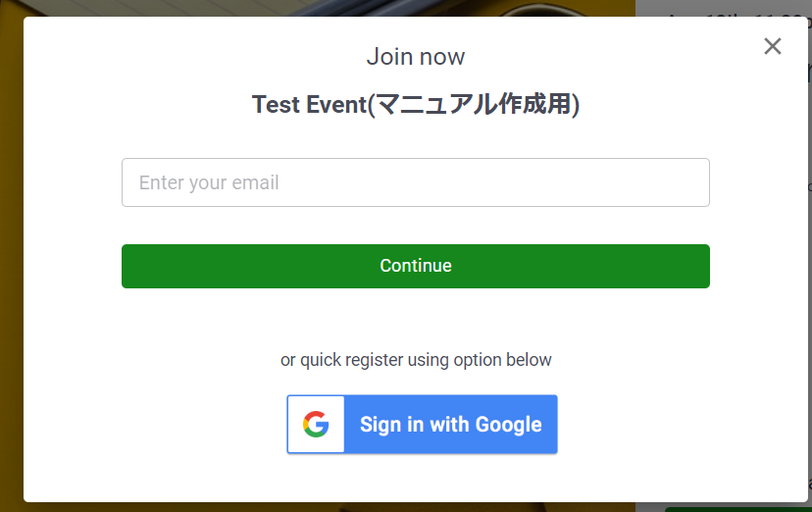Click the email placeholder text
Image resolution: width=812 pixels, height=512 pixels.
point(209,182)
